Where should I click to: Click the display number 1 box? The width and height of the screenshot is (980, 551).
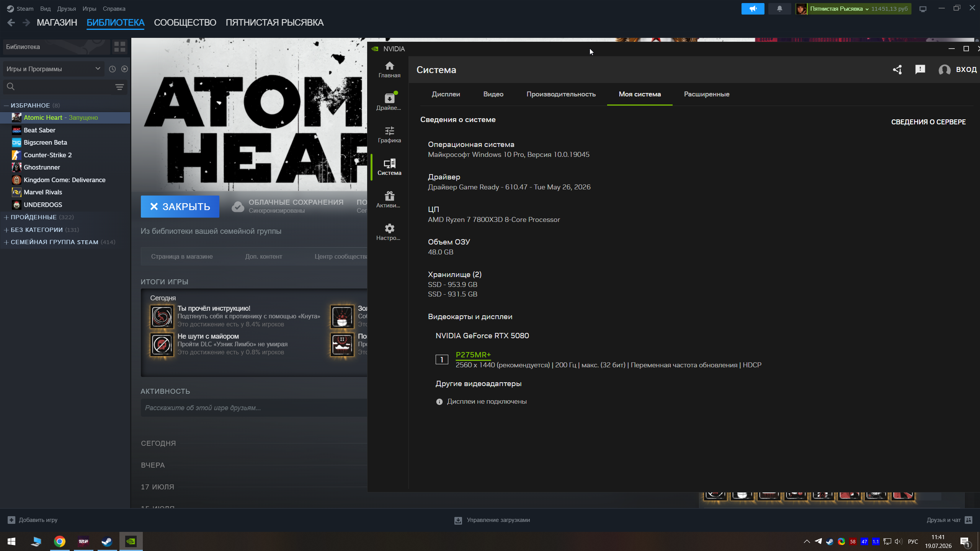(442, 360)
